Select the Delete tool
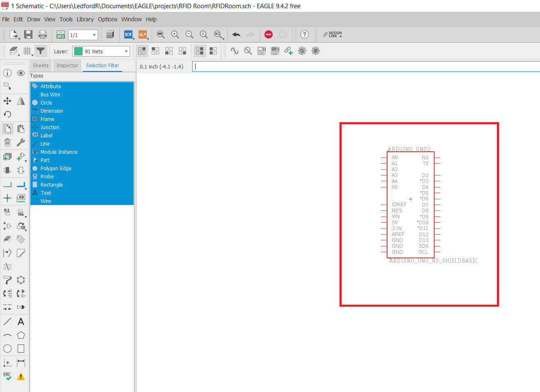This screenshot has width=540, height=392. tap(7, 142)
